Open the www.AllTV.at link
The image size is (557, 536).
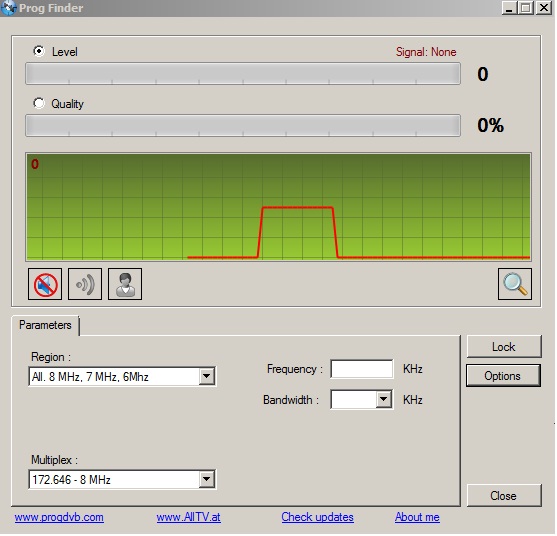pyautogui.click(x=189, y=518)
